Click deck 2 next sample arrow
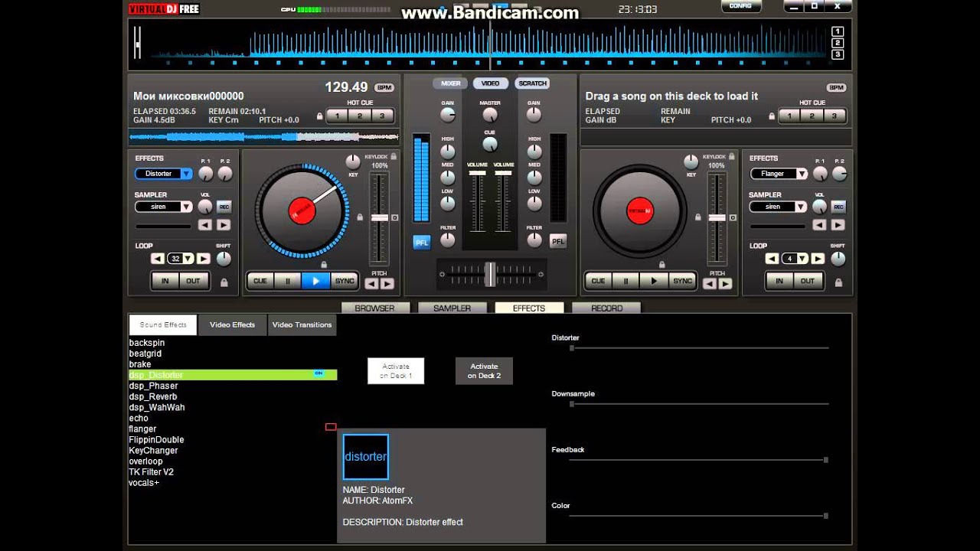The height and width of the screenshot is (551, 980). [x=838, y=224]
